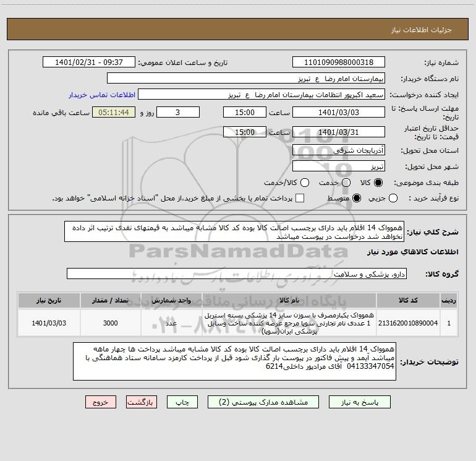Click the remaining time 05:11:44 field
This screenshot has height=461, width=476.
click(x=114, y=112)
